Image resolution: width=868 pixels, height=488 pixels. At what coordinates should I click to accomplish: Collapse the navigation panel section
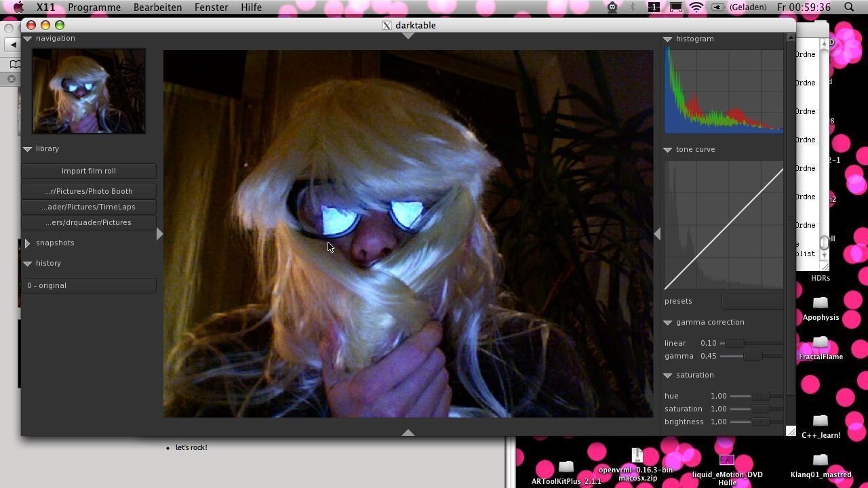[28, 39]
